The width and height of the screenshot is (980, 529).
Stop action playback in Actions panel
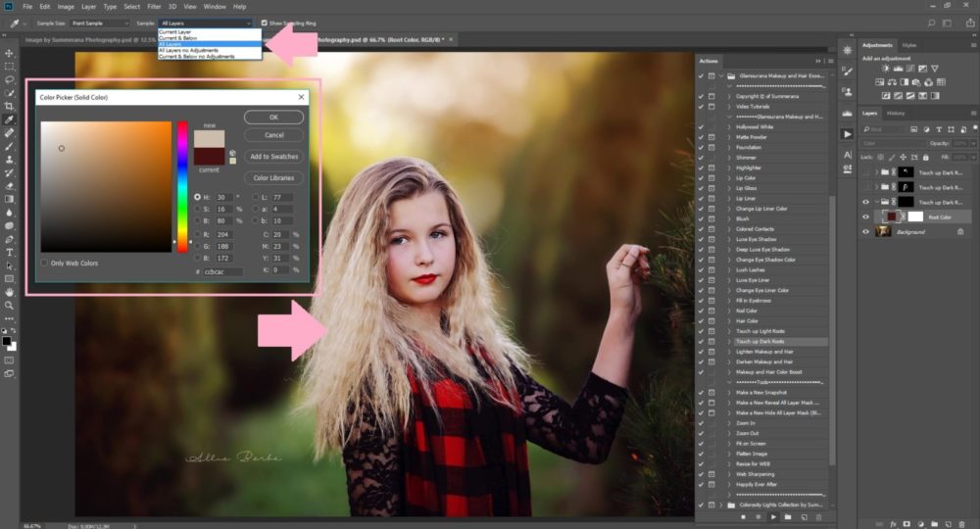click(x=743, y=517)
